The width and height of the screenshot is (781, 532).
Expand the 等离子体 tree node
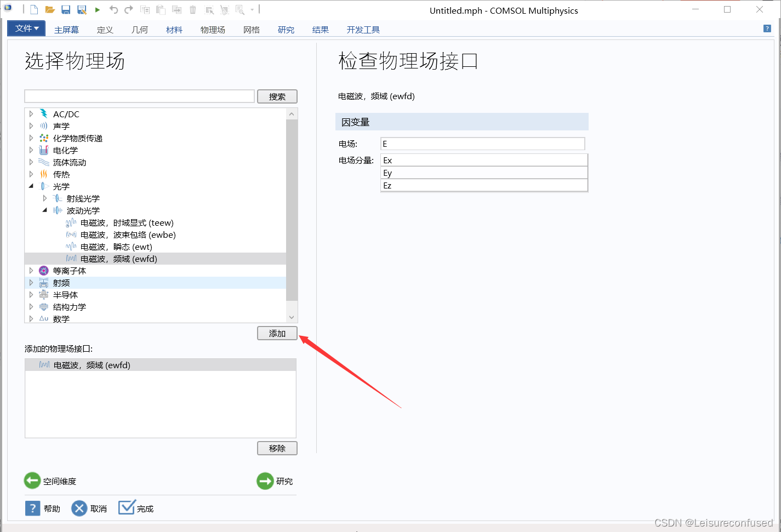[31, 271]
